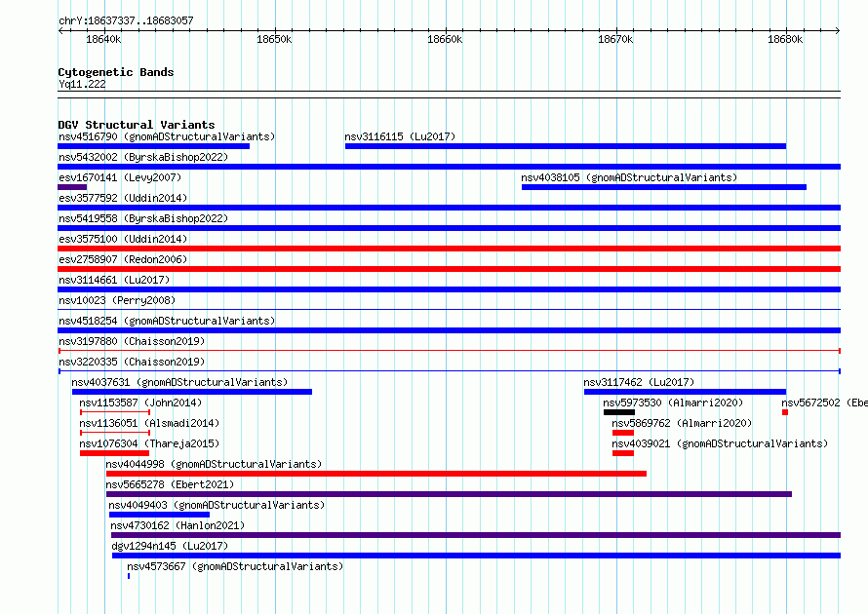This screenshot has height=614, width=868.
Task: Select the blue bar of nsv4049403
Action: (x=159, y=515)
